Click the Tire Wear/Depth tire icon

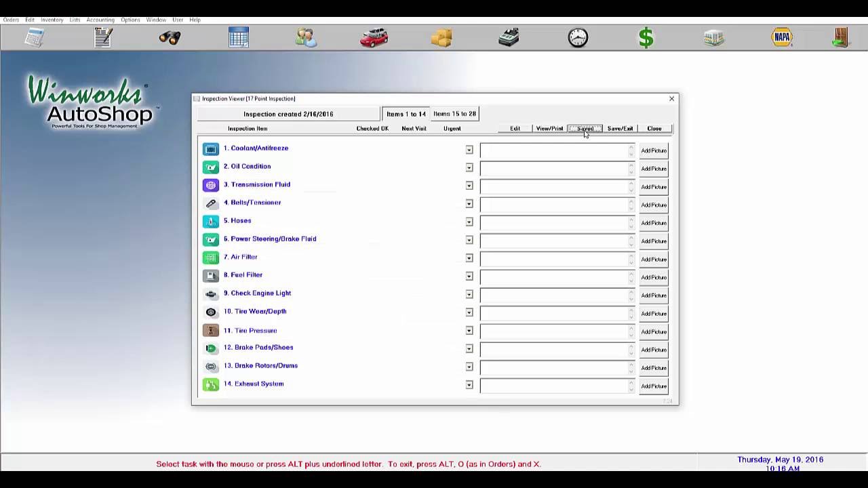pos(211,312)
